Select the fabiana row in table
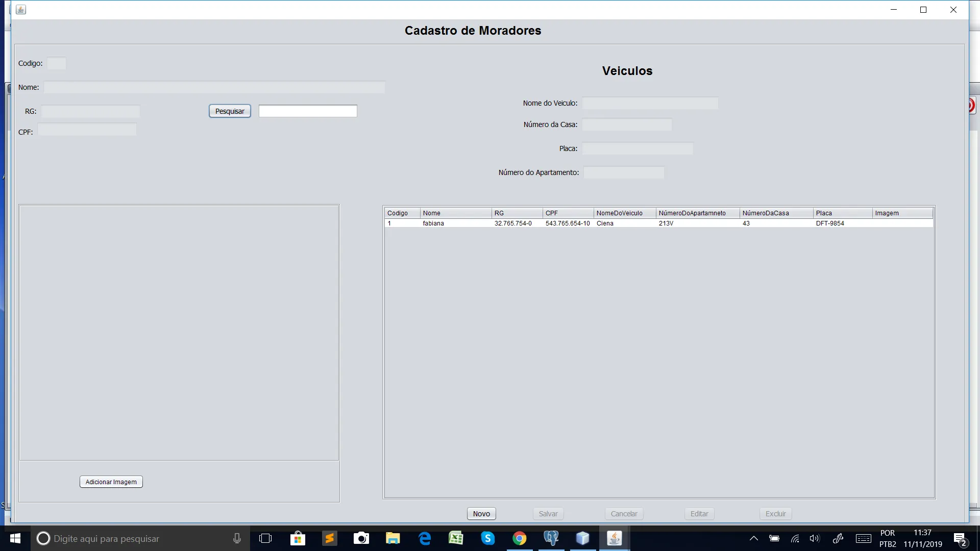The image size is (980, 551). pyautogui.click(x=433, y=223)
